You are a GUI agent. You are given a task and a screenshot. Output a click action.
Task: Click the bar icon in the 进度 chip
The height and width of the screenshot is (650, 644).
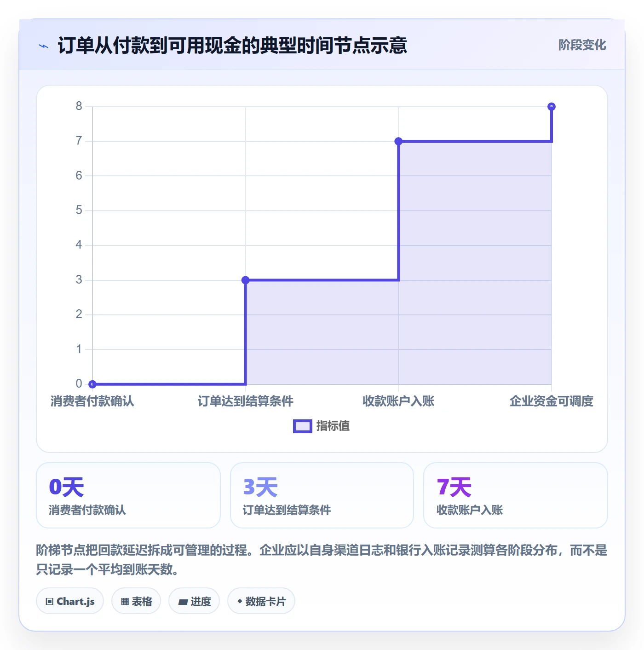[183, 602]
